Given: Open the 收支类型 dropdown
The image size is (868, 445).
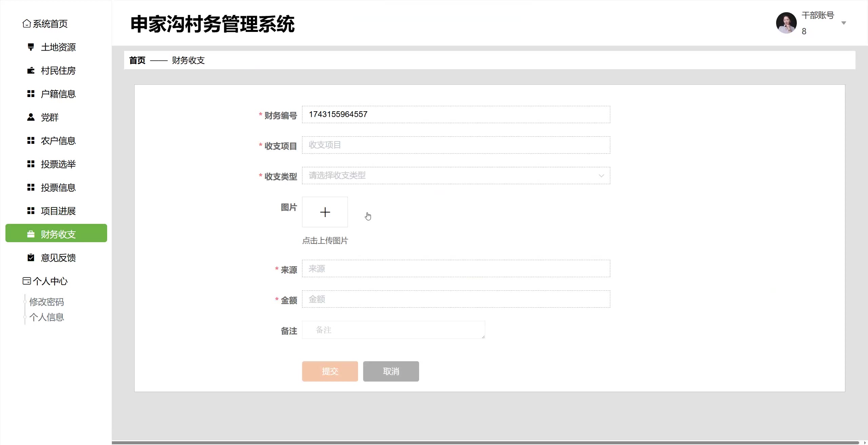Looking at the screenshot, I should click(456, 176).
